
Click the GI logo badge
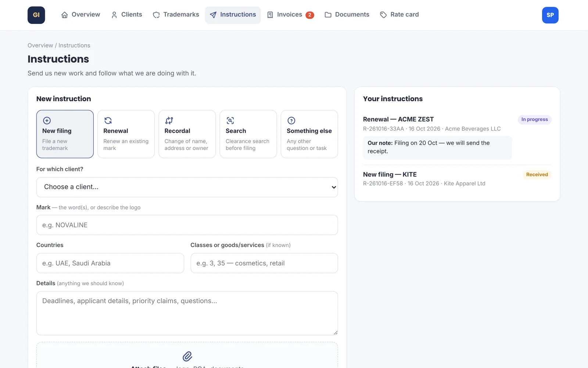pos(36,15)
